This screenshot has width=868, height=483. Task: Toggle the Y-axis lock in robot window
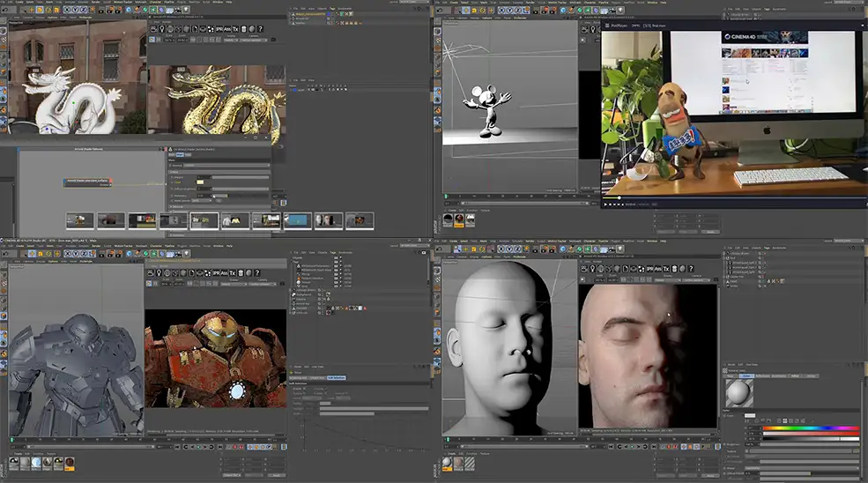[x=76, y=254]
